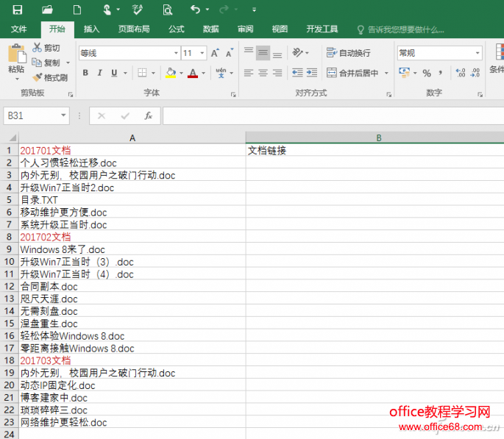Open the font size dropdown showing 11
Screen dimensions: 504x439
[x=202, y=53]
